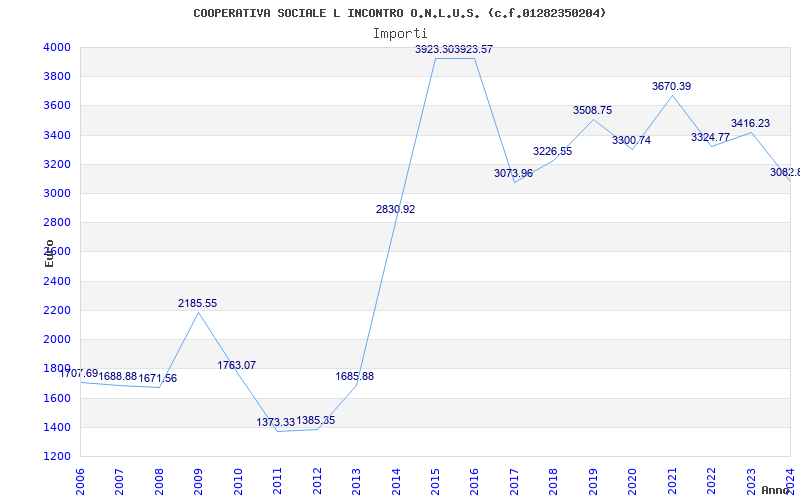Click y-axis value 3200
Screen dimensions: 800x500
(58, 164)
